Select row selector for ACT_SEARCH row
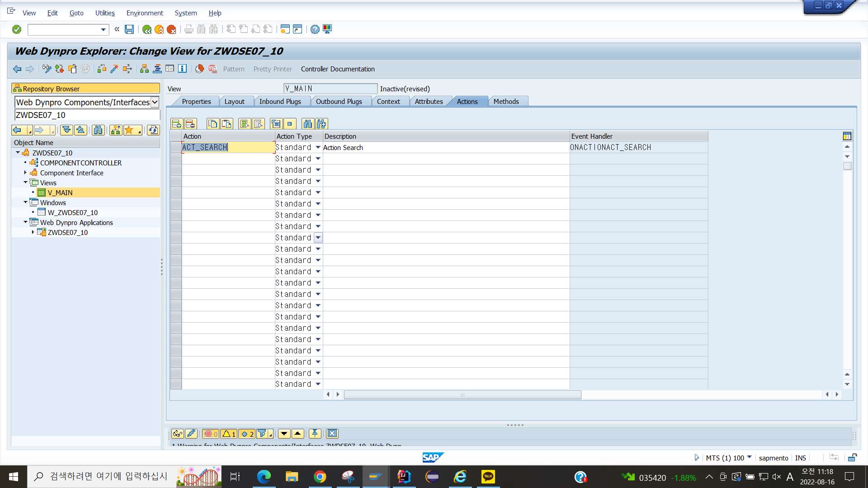The width and height of the screenshot is (868, 488). (x=176, y=147)
